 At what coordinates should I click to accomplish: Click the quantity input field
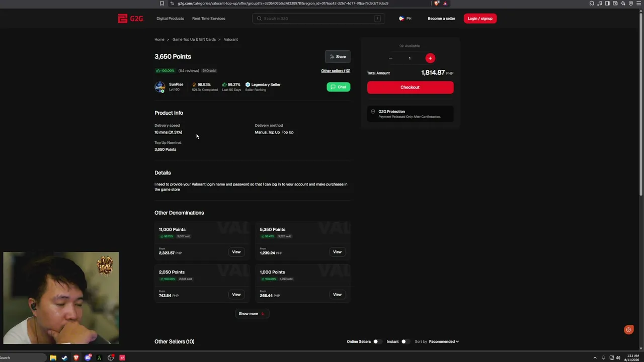click(410, 58)
